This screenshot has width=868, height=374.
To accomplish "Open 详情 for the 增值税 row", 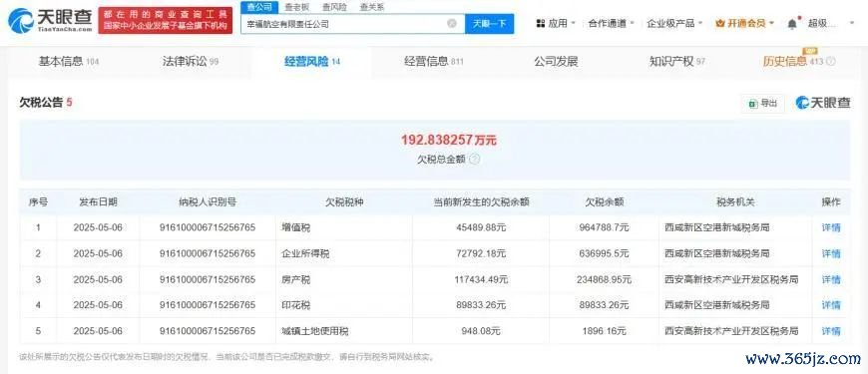I will [x=831, y=227].
